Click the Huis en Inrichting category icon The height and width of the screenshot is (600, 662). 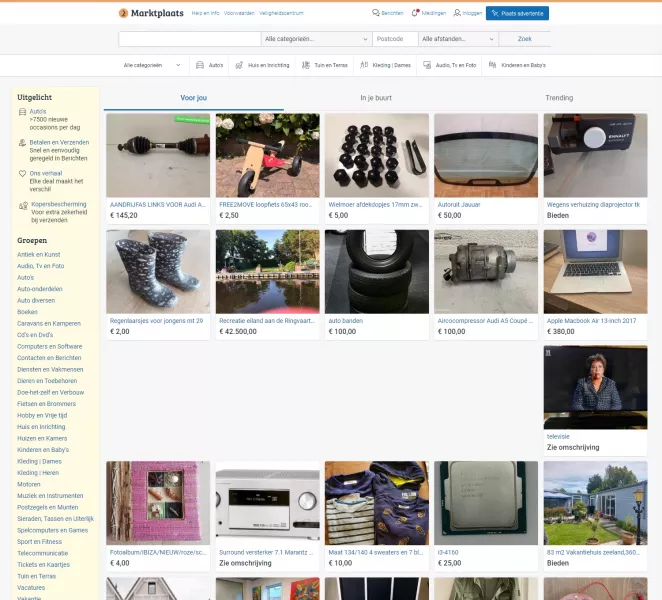pyautogui.click(x=239, y=65)
